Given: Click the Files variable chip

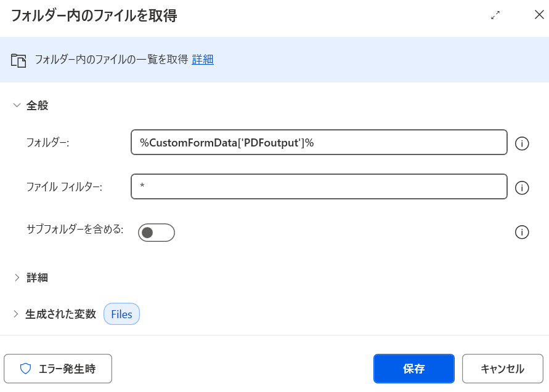Looking at the screenshot, I should click(x=121, y=314).
